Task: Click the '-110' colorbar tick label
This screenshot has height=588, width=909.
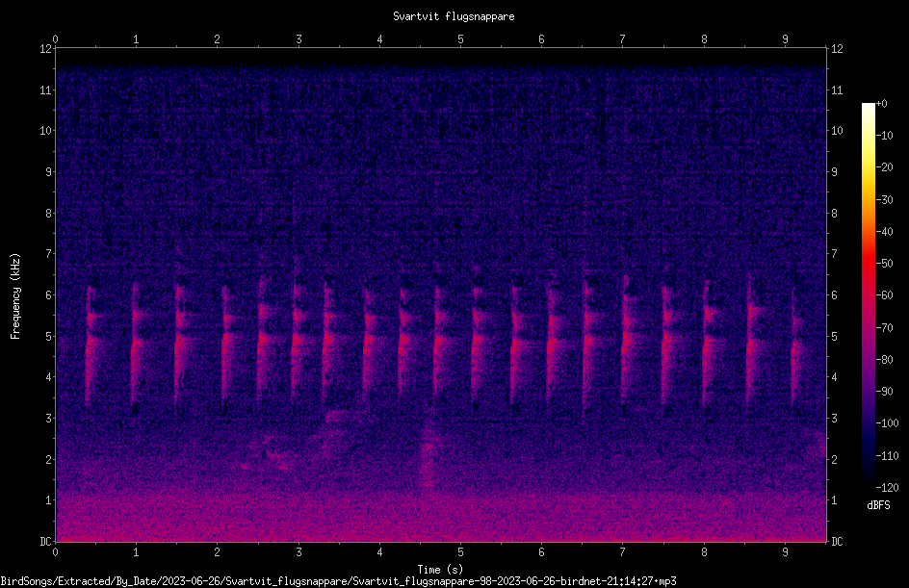Action: click(x=887, y=456)
